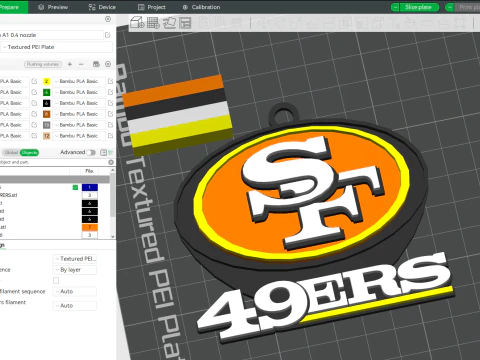This screenshot has height=360, width=480.
Task: Open printer settings gear at panel top
Action: point(108,19)
